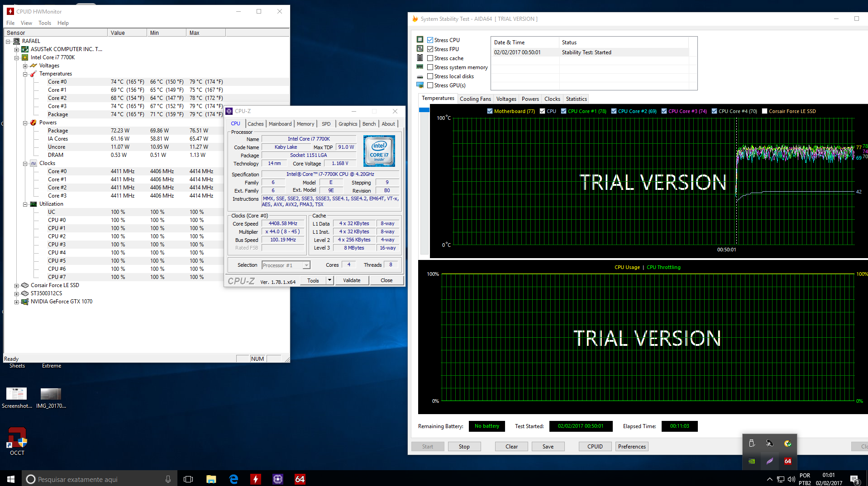Click the Powers flame icon in HWMonitor
The width and height of the screenshot is (868, 486).
pyautogui.click(x=33, y=123)
